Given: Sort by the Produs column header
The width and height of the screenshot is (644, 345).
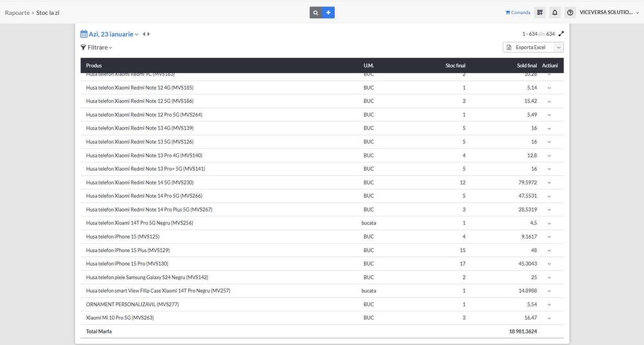Looking at the screenshot, I should point(94,65).
